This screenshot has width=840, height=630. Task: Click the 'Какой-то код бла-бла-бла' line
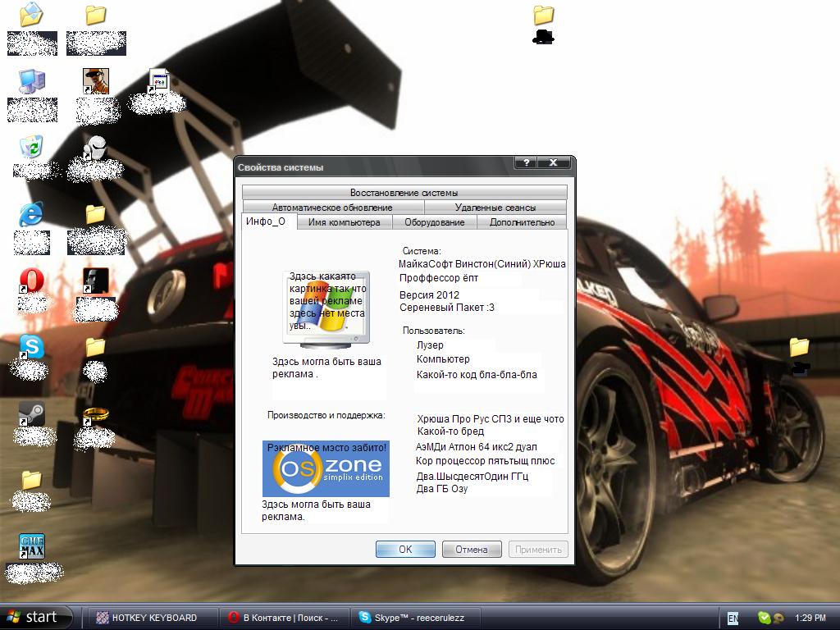(477, 374)
